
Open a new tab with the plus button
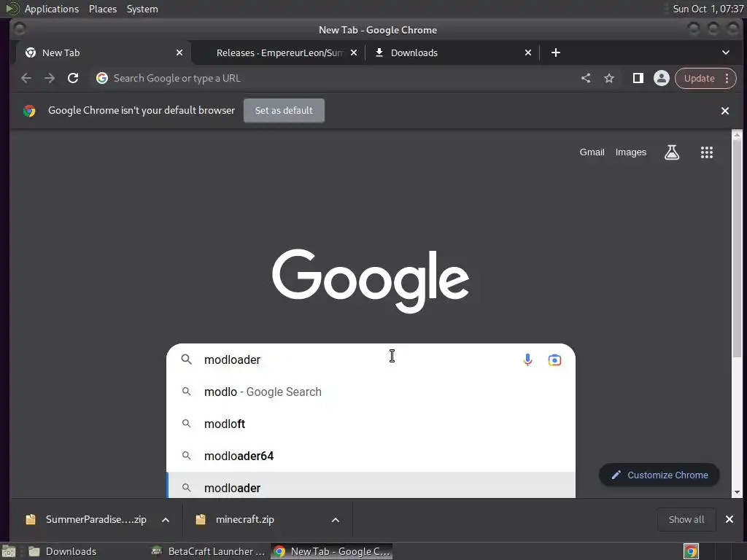tap(555, 52)
